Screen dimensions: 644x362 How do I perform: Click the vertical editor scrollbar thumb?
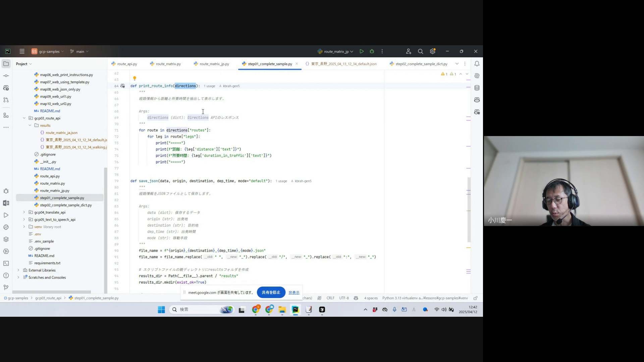[x=469, y=209]
